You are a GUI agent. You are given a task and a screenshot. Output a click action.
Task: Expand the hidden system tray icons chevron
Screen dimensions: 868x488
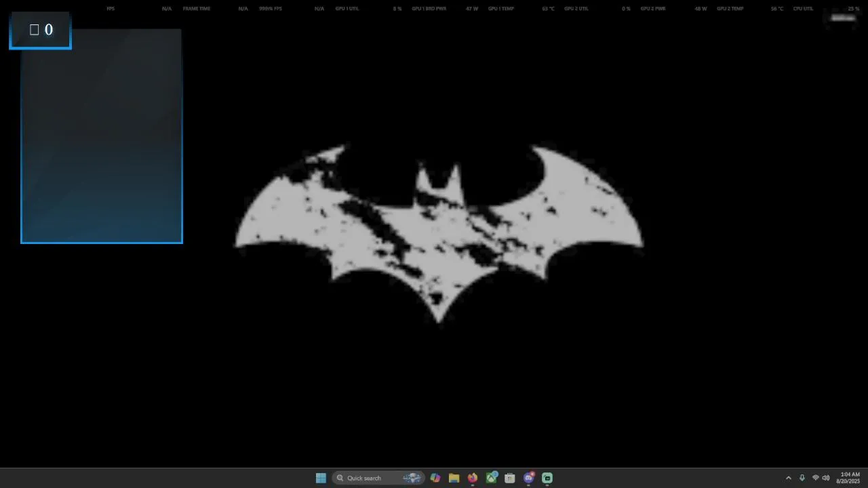[788, 478]
